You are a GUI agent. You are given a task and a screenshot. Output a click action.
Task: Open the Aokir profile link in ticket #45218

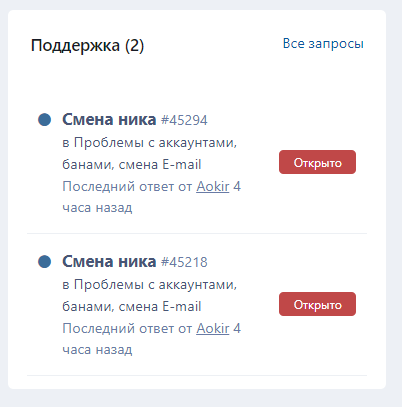pyautogui.click(x=213, y=328)
